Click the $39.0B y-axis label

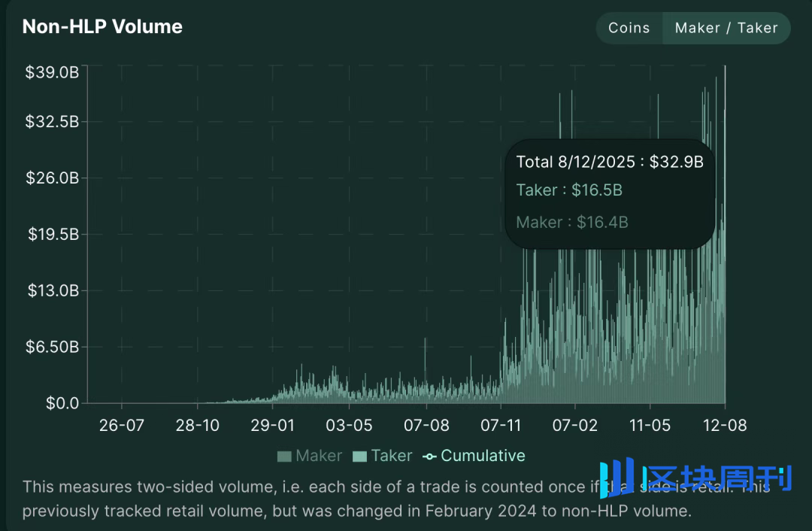point(52,72)
